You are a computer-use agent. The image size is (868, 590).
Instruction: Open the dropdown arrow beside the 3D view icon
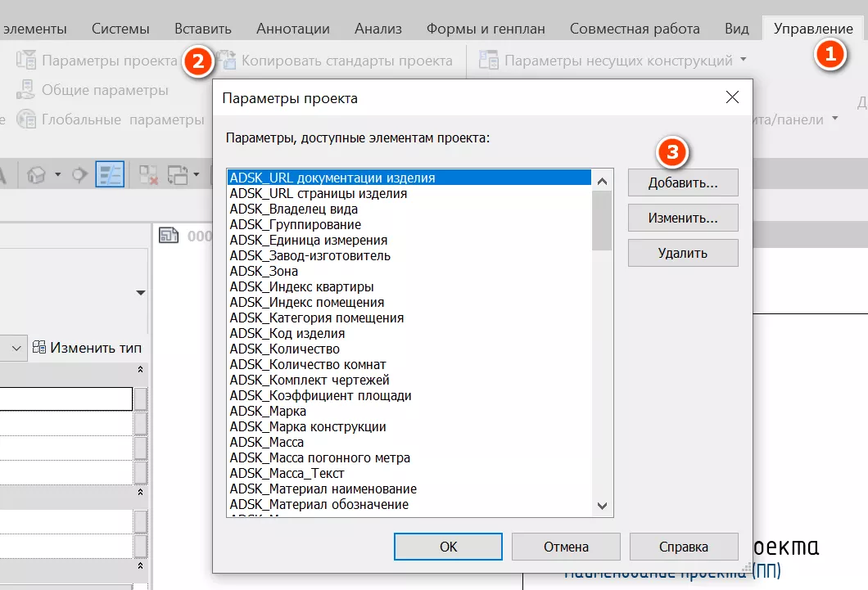pyautogui.click(x=57, y=174)
